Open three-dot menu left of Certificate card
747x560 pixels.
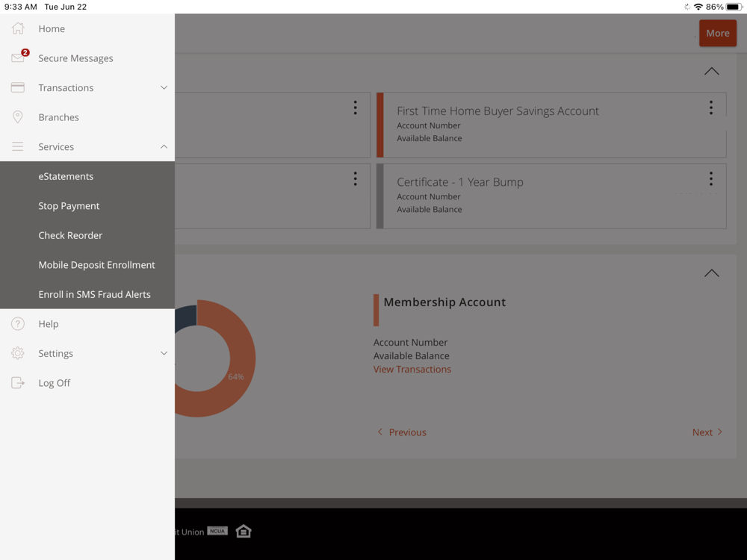(x=355, y=178)
